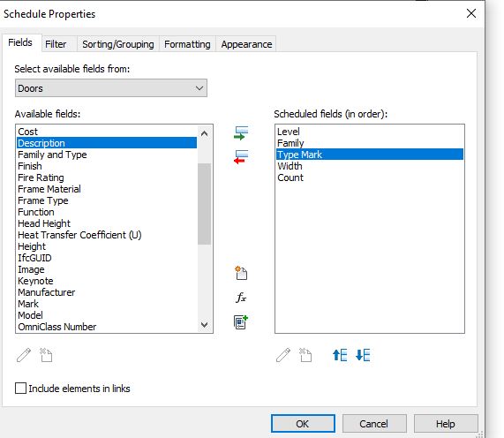Select Finish in available fields
504x438 pixels.
click(107, 166)
